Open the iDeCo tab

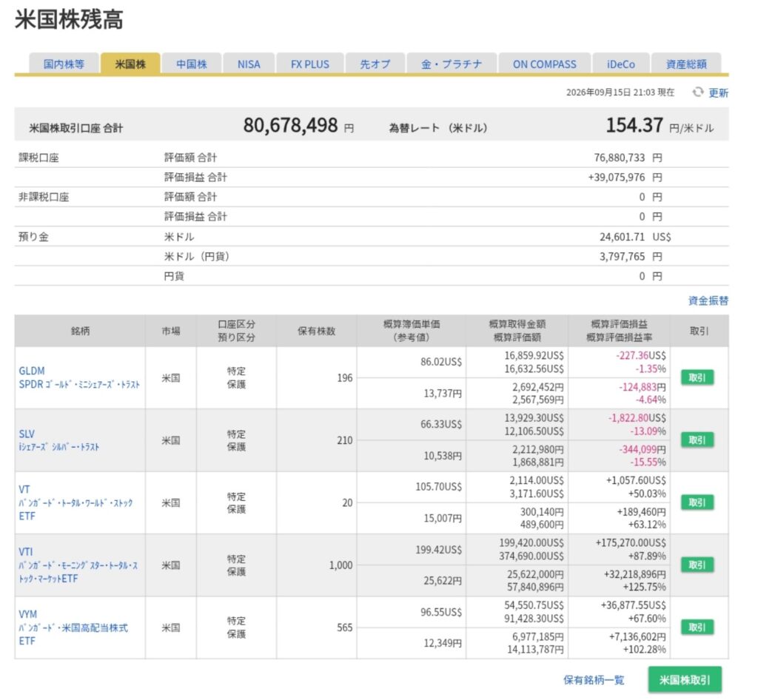621,64
